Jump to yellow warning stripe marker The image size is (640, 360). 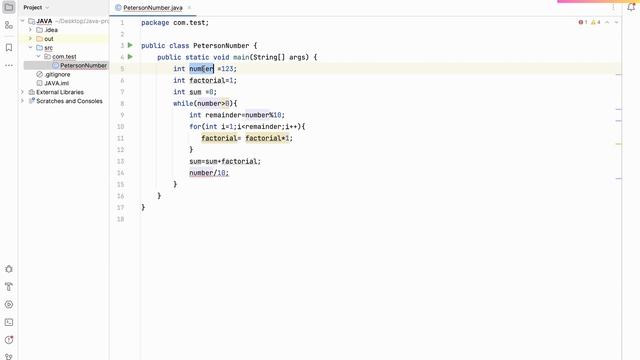click(x=619, y=144)
